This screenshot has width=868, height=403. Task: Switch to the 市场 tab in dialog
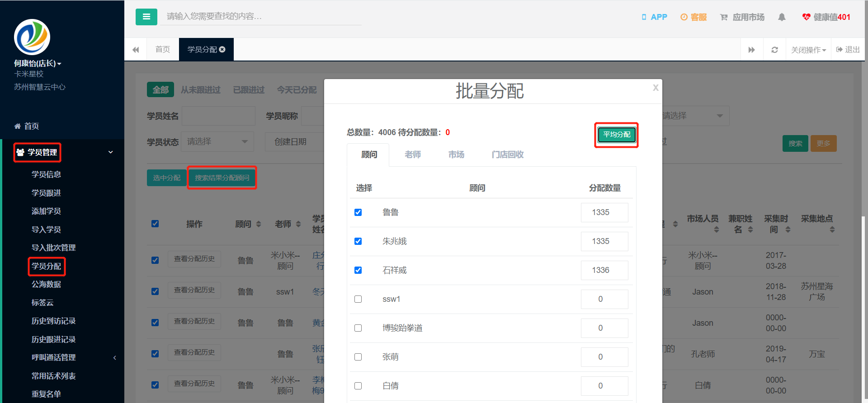[456, 155]
